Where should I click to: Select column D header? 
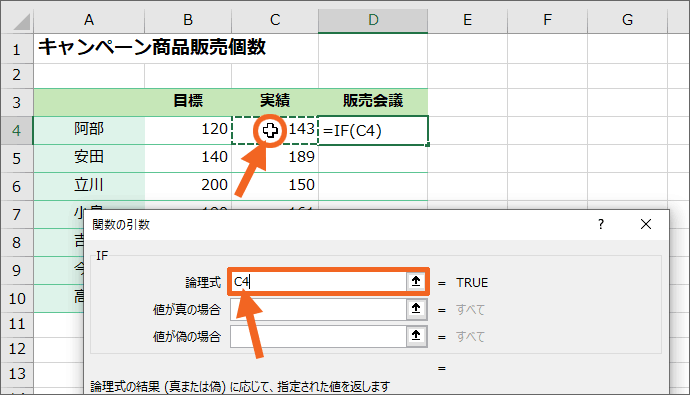pos(373,20)
